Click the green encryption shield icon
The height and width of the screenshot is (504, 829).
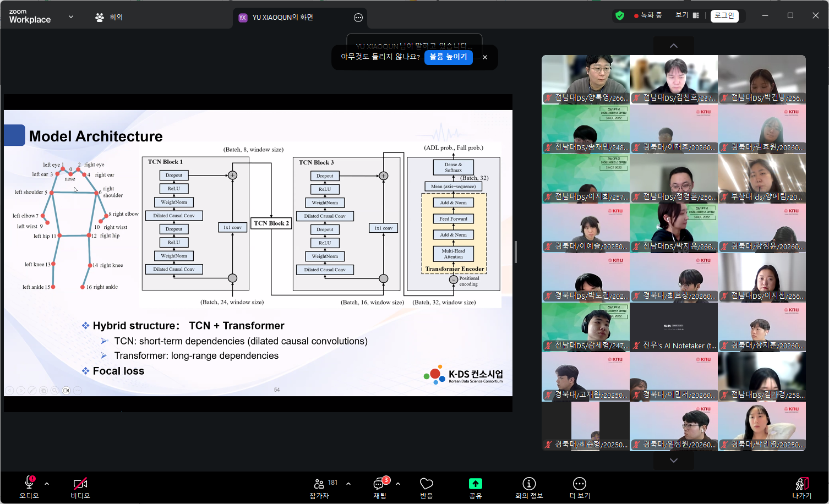pyautogui.click(x=620, y=16)
